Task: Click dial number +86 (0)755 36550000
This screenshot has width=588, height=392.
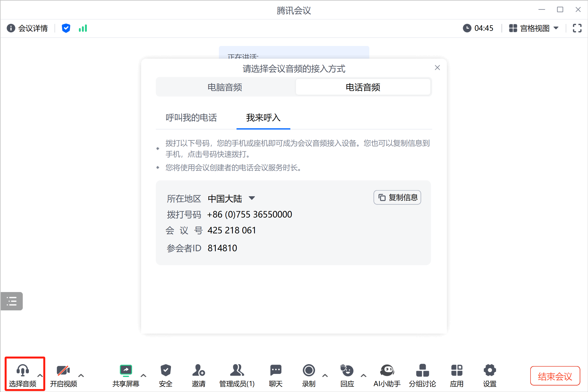Action: [x=249, y=215]
